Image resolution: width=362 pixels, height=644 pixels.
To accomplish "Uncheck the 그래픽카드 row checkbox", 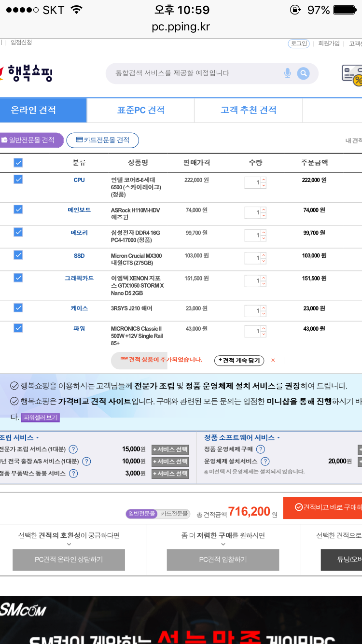I will tap(18, 278).
